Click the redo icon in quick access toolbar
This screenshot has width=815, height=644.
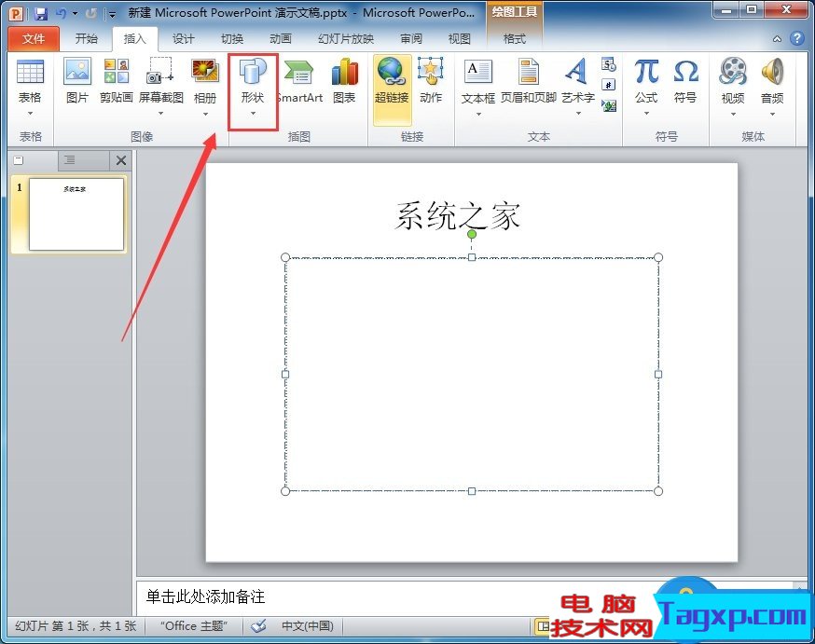point(91,13)
